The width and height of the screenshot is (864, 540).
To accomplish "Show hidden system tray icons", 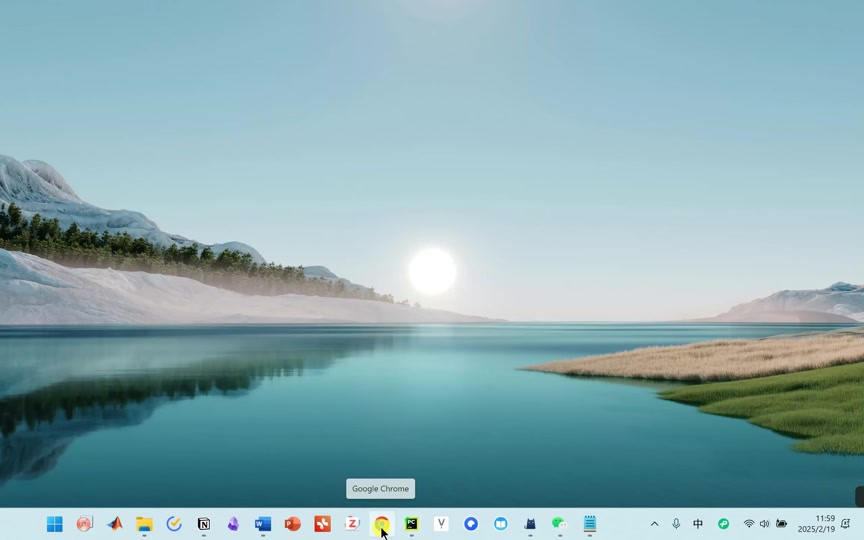I will click(x=655, y=524).
